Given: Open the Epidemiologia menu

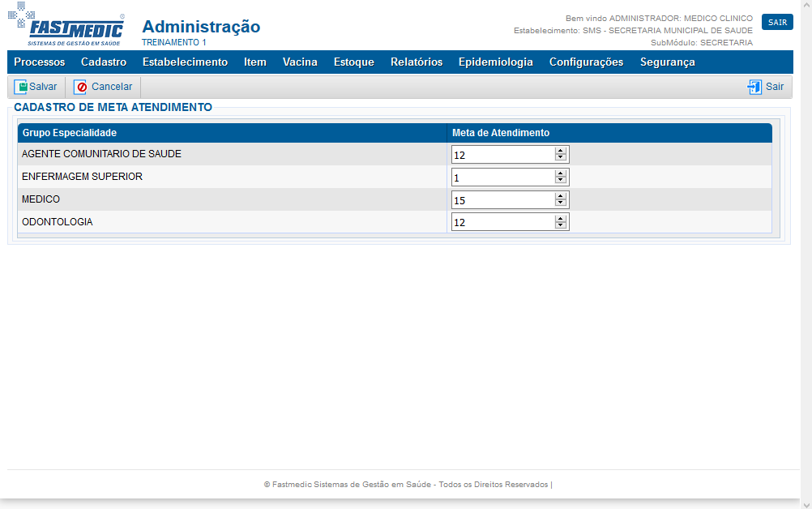Looking at the screenshot, I should click(496, 62).
